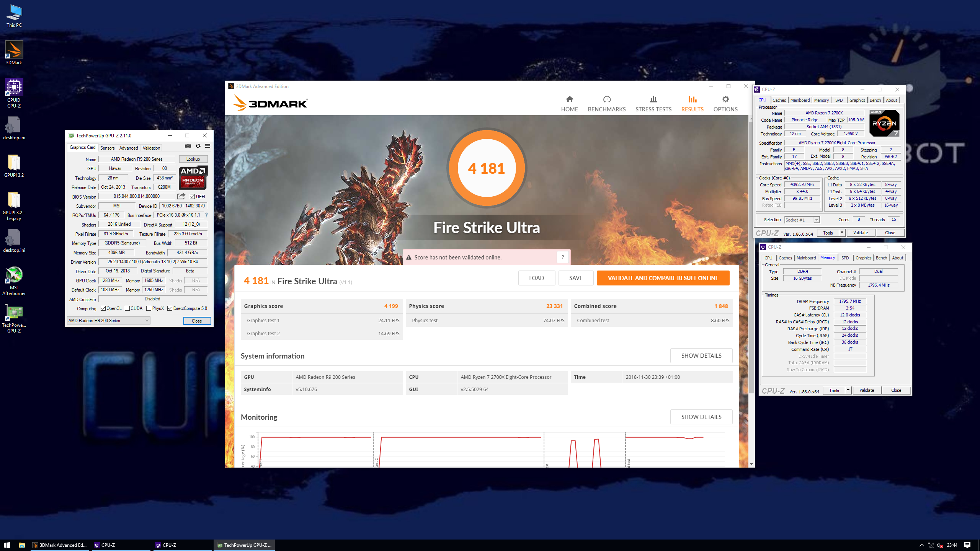Click GPU-Z BIOS share/export icon

tap(181, 196)
